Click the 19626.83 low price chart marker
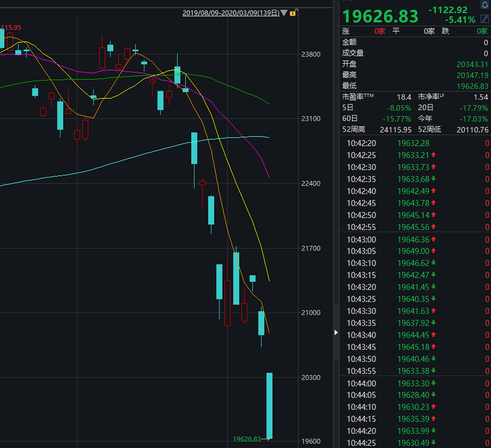Image resolution: width=491 pixels, height=448 pixels. (x=247, y=439)
